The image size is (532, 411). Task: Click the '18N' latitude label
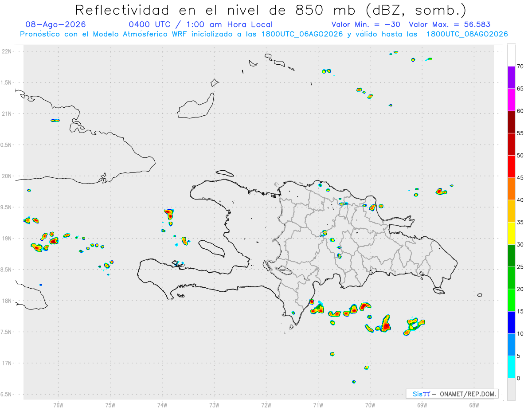[x=7, y=301]
